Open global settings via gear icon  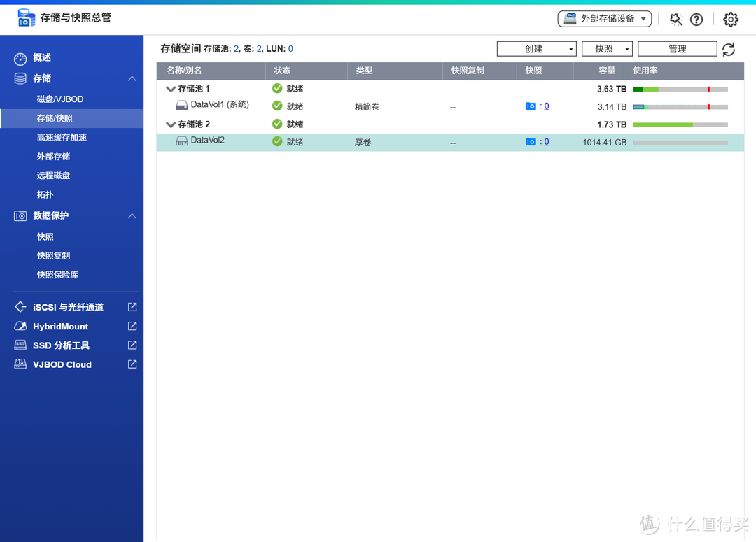[730, 20]
